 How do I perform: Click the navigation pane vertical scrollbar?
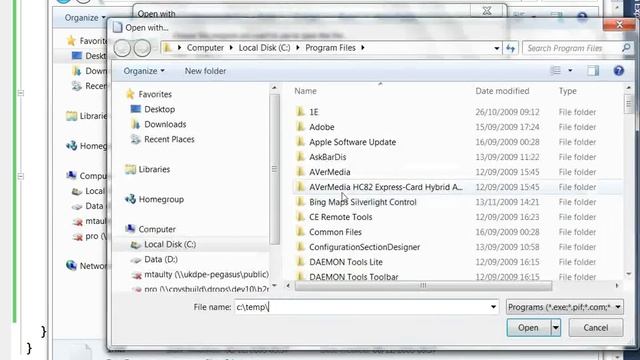click(x=274, y=169)
